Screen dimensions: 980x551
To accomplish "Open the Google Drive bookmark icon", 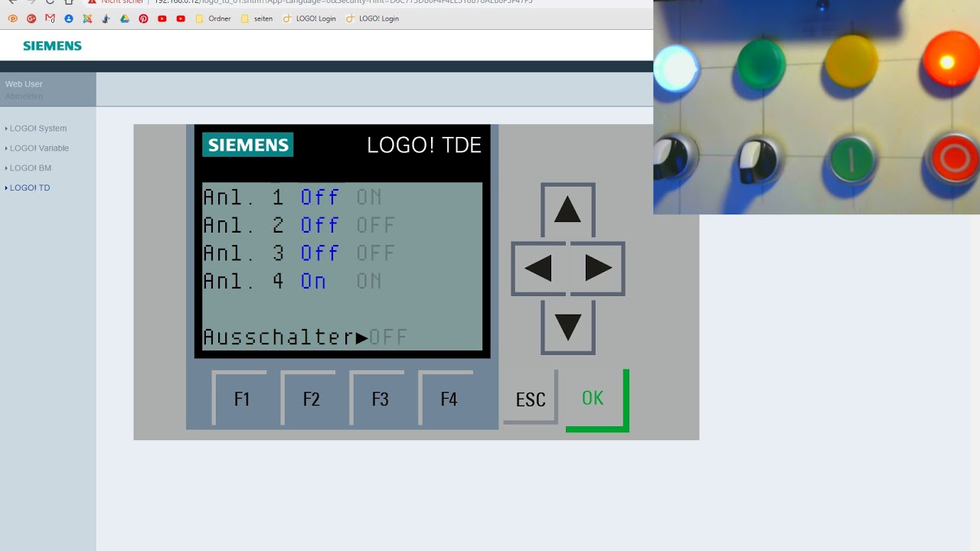I will [125, 18].
